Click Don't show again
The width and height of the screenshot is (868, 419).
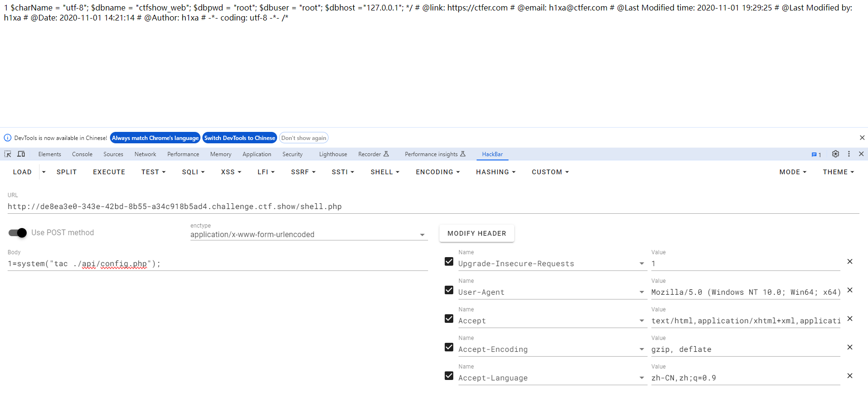tap(304, 138)
